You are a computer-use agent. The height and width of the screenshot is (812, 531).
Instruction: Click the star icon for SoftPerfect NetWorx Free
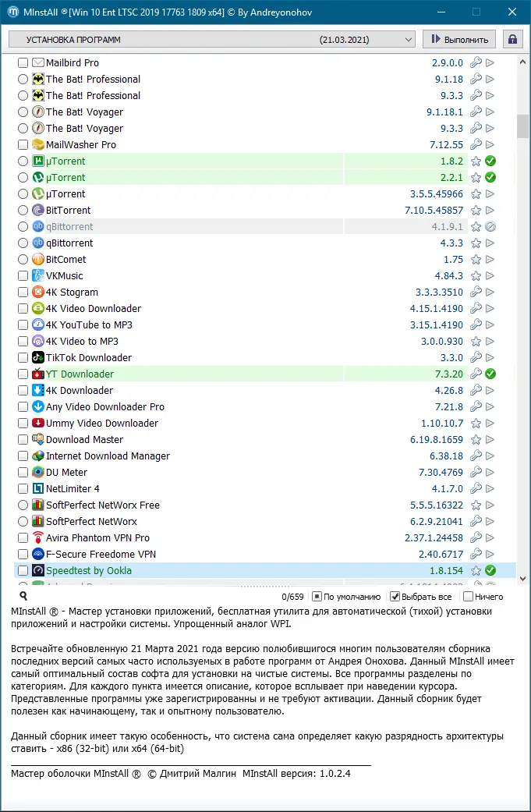[476, 505]
